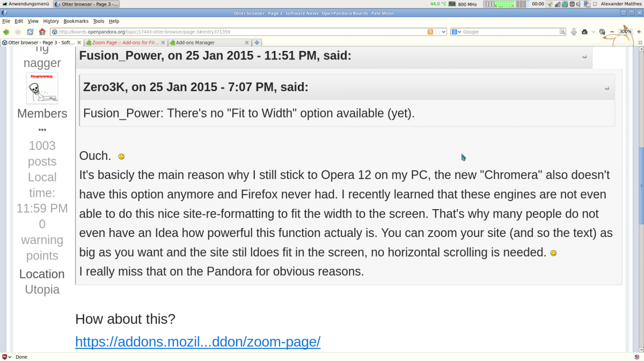Open a new tab with plus button
This screenshot has height=362, width=644.
pos(257,42)
